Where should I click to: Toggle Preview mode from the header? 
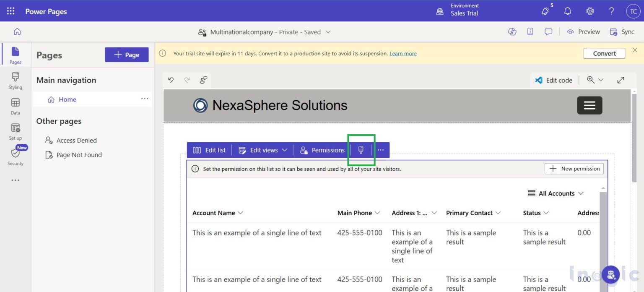tap(583, 31)
